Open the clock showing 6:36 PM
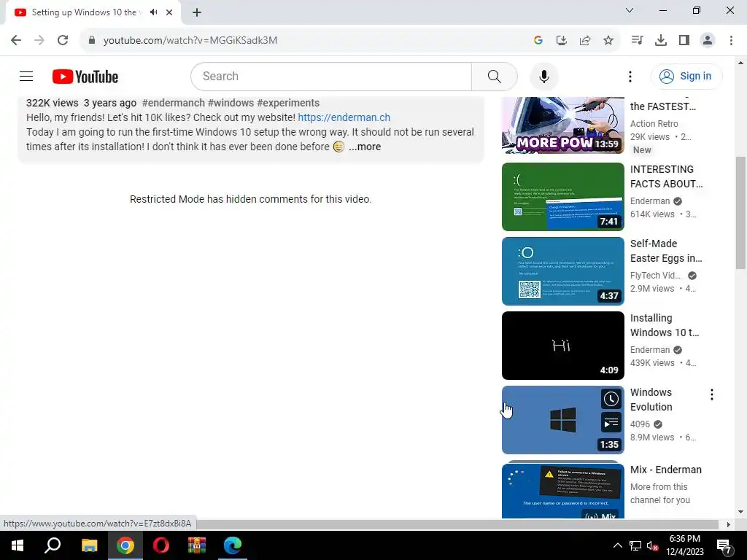747x560 pixels. pos(684,545)
